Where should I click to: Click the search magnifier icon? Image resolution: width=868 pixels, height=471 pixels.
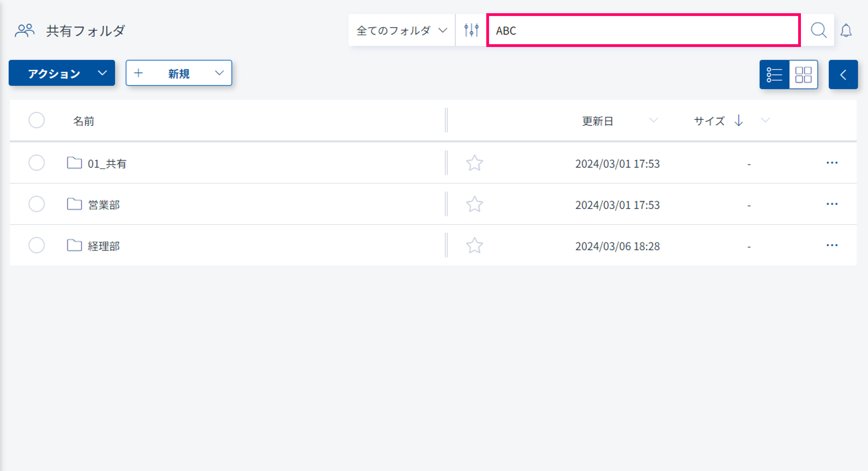coord(818,30)
